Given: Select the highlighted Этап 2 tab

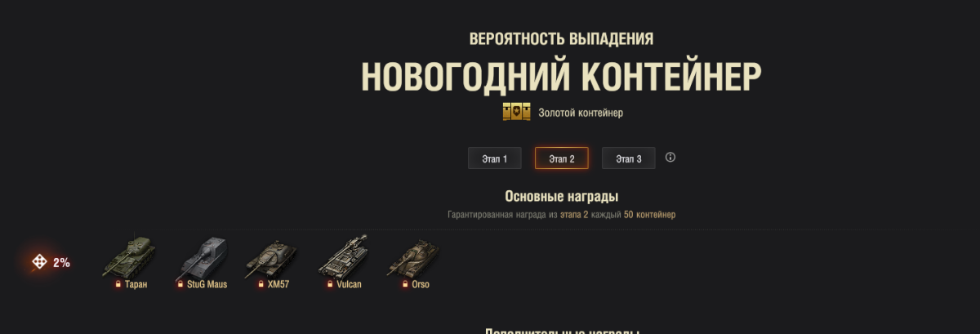Looking at the screenshot, I should pos(561,158).
